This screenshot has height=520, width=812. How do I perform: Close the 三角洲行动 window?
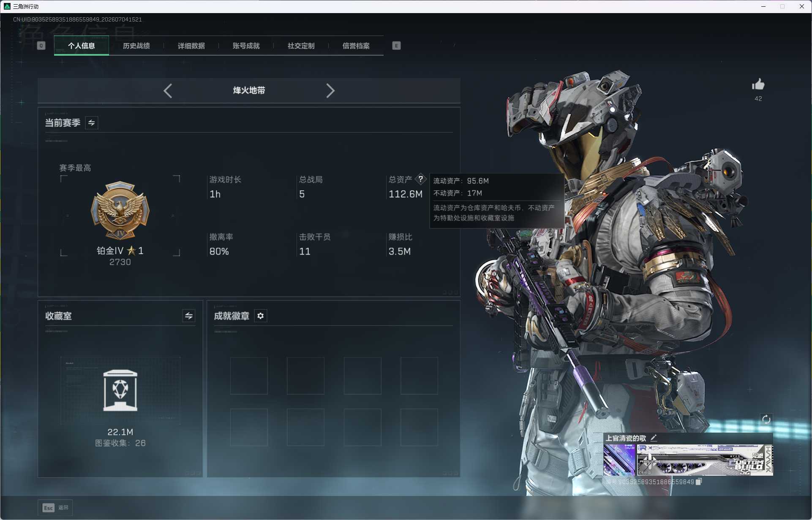[802, 6]
